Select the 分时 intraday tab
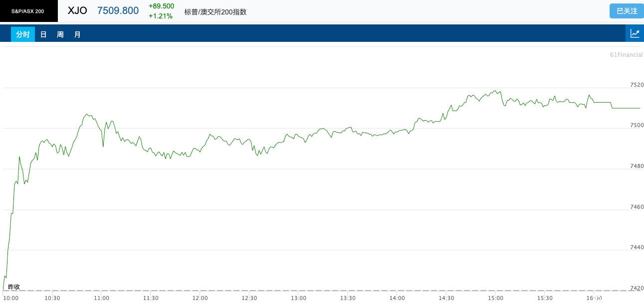Image resolution: width=644 pixels, height=304 pixels. [23, 34]
